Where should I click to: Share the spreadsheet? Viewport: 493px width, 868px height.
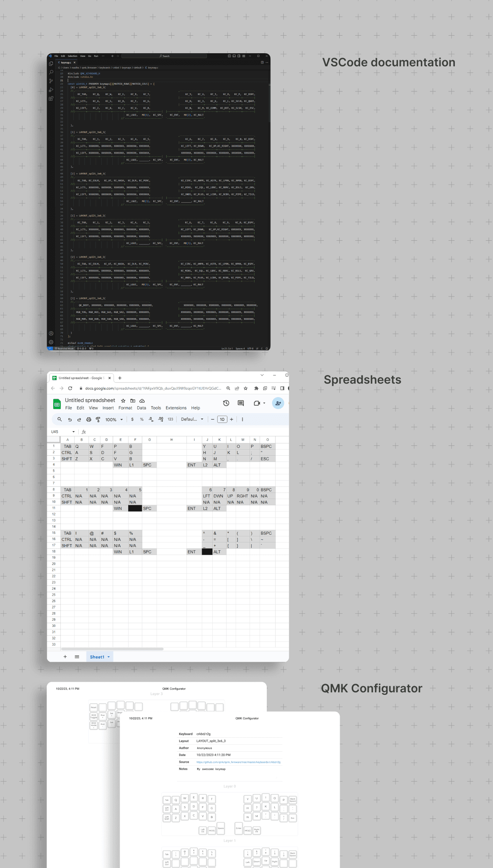[278, 403]
